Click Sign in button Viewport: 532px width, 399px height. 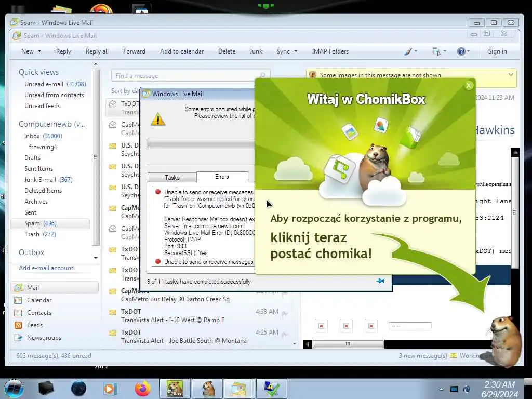tap(497, 51)
